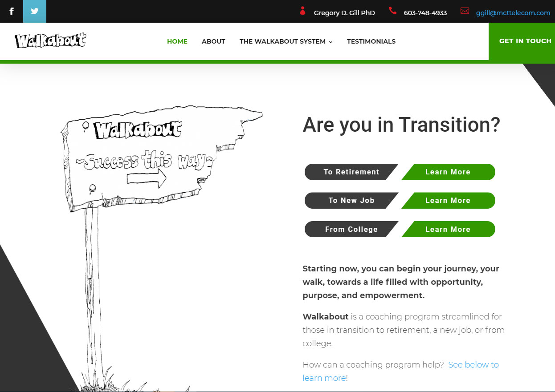Click Learn More next to To New Job
Screen dimensions: 555x392
click(448, 201)
